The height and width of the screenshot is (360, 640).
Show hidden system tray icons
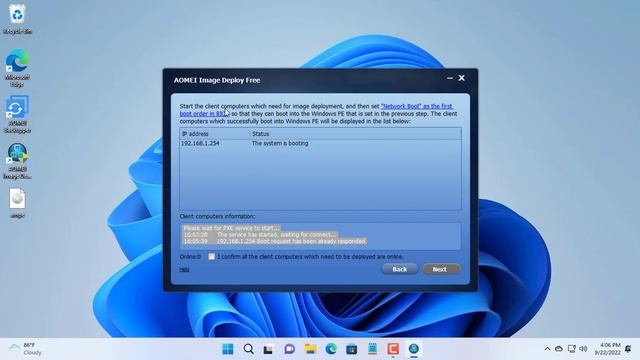[547, 349]
